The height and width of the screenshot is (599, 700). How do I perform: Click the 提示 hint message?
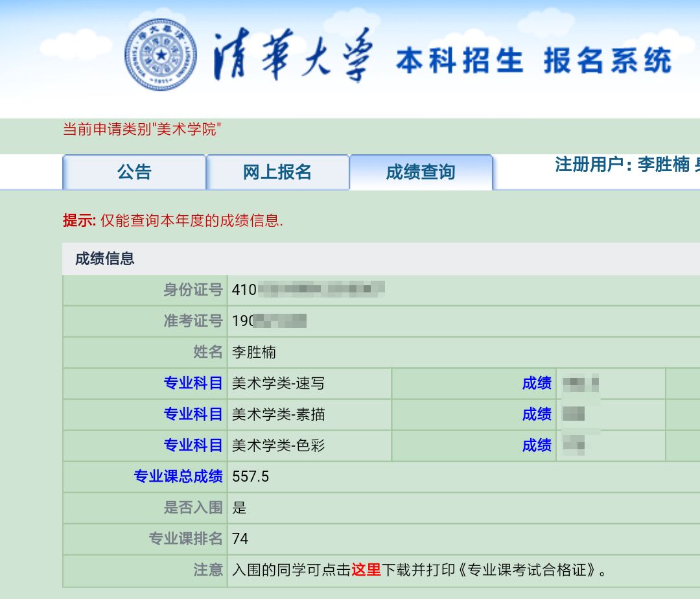coord(173,220)
